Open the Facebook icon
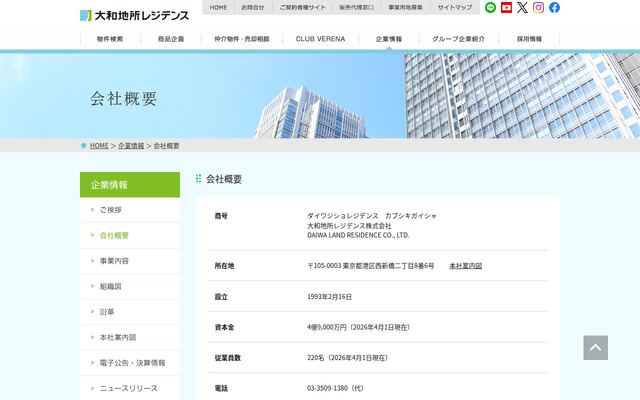The width and height of the screenshot is (640, 400). click(x=554, y=7)
